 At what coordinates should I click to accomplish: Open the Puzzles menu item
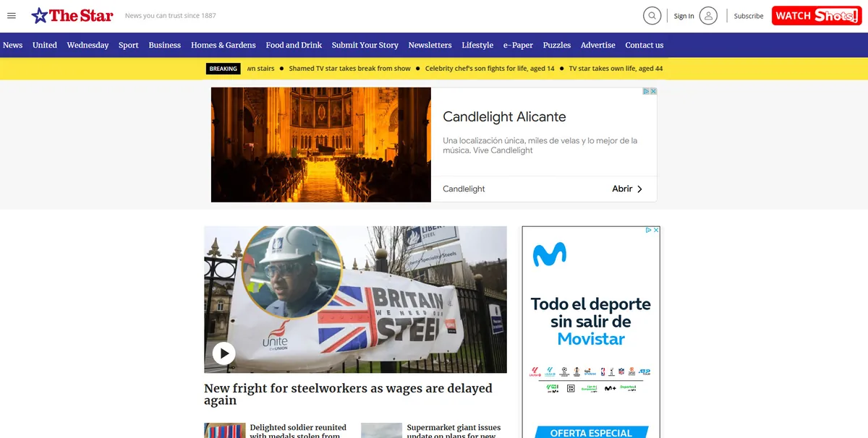(x=557, y=45)
